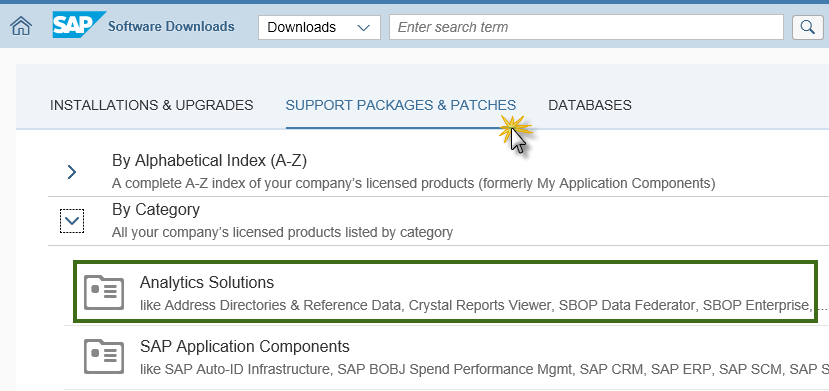Click the A-Z index description text
Screen dimensions: 829x391
point(413,184)
